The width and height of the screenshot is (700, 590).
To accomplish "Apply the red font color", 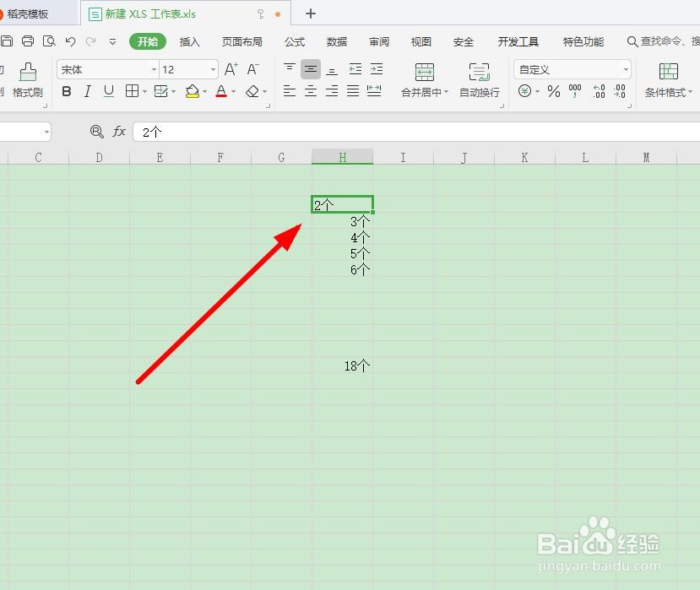I will 221,91.
